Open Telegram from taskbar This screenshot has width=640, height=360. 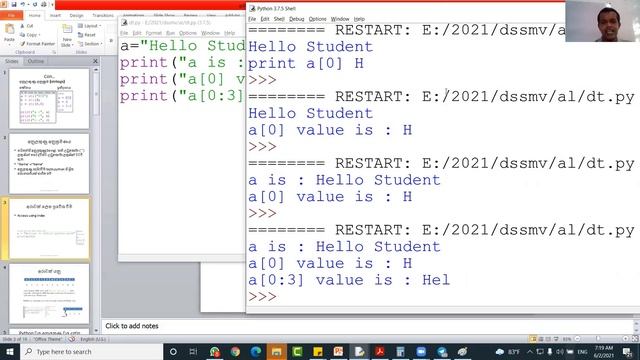coord(442,351)
